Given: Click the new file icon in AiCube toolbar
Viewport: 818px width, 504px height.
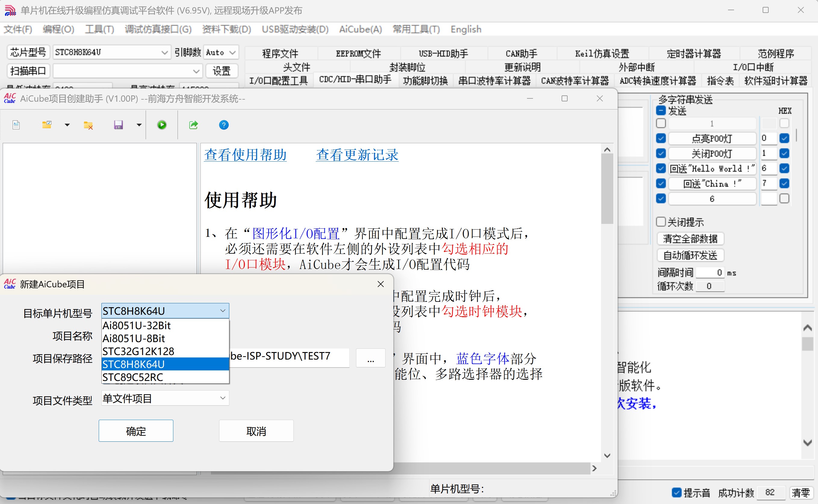Looking at the screenshot, I should point(16,125).
